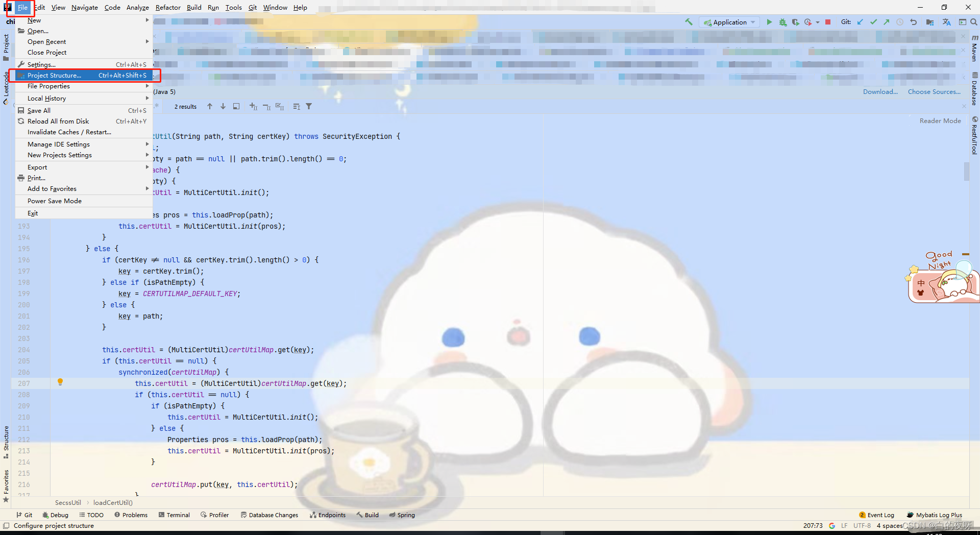Stop the running process red square
The height and width of the screenshot is (535, 980).
point(828,22)
